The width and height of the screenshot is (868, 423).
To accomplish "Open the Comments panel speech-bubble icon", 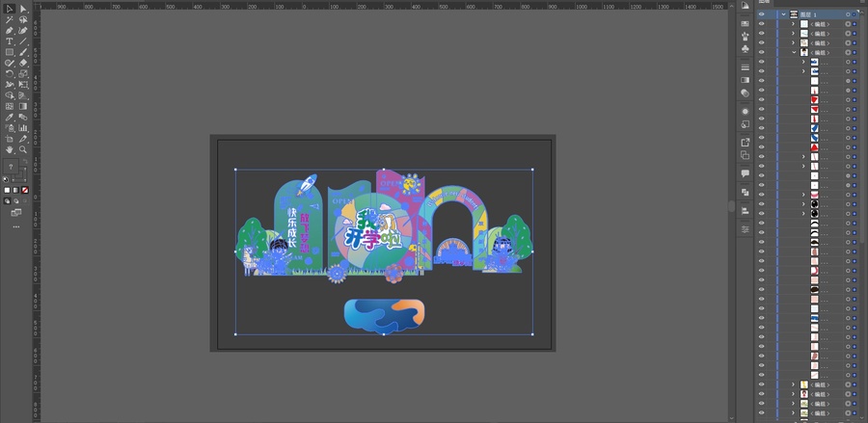I will (x=746, y=173).
